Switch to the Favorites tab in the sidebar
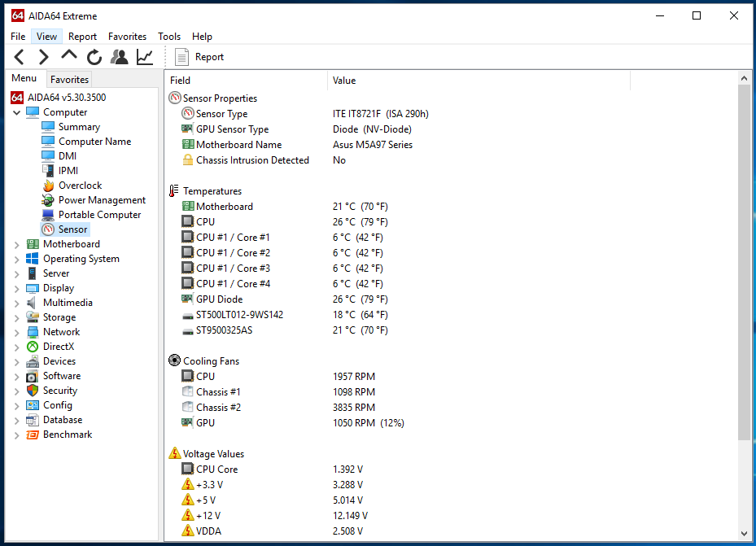The width and height of the screenshot is (756, 546). (x=69, y=80)
